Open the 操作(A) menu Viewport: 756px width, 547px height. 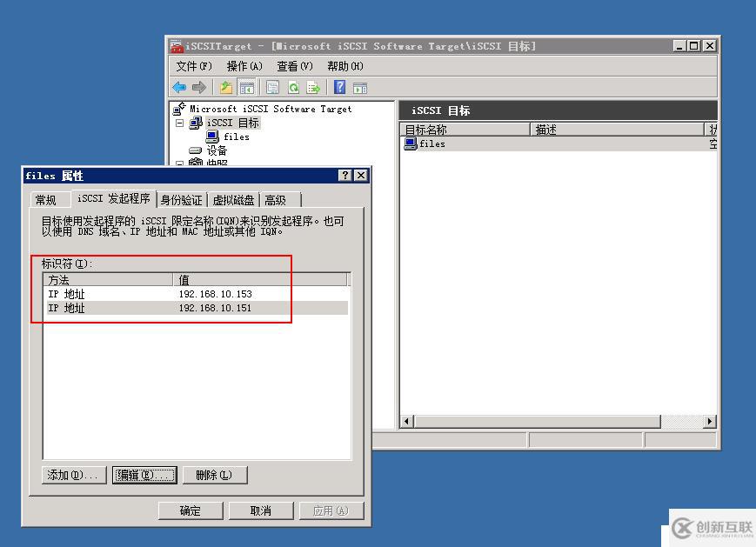244,66
